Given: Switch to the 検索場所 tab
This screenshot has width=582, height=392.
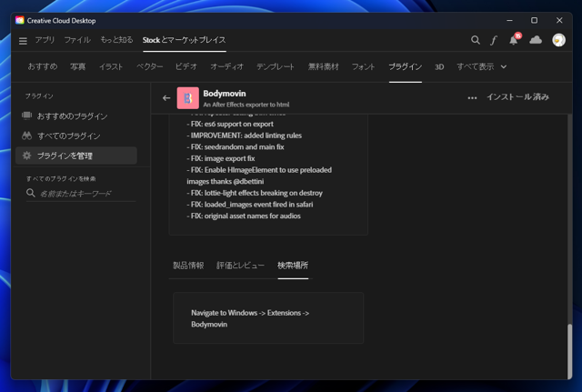Looking at the screenshot, I should pyautogui.click(x=293, y=266).
